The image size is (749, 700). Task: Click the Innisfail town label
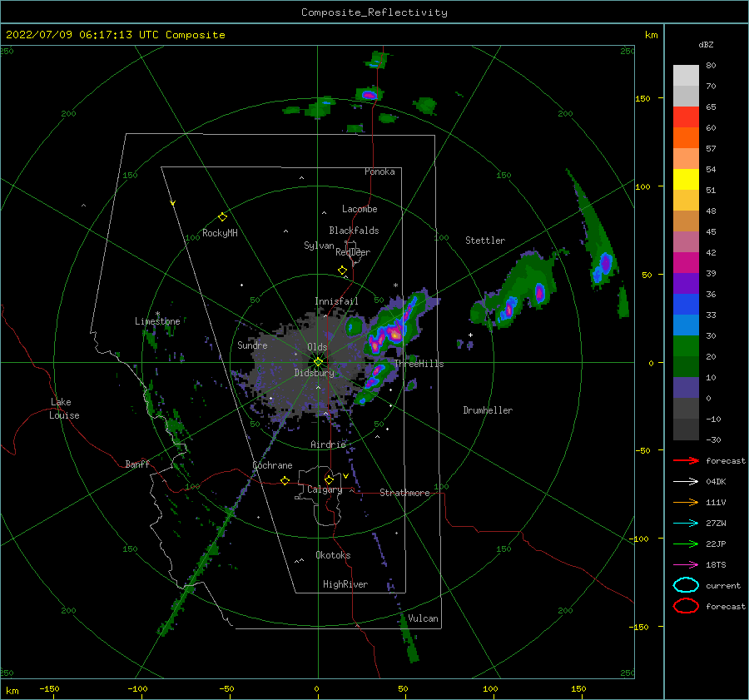[336, 301]
